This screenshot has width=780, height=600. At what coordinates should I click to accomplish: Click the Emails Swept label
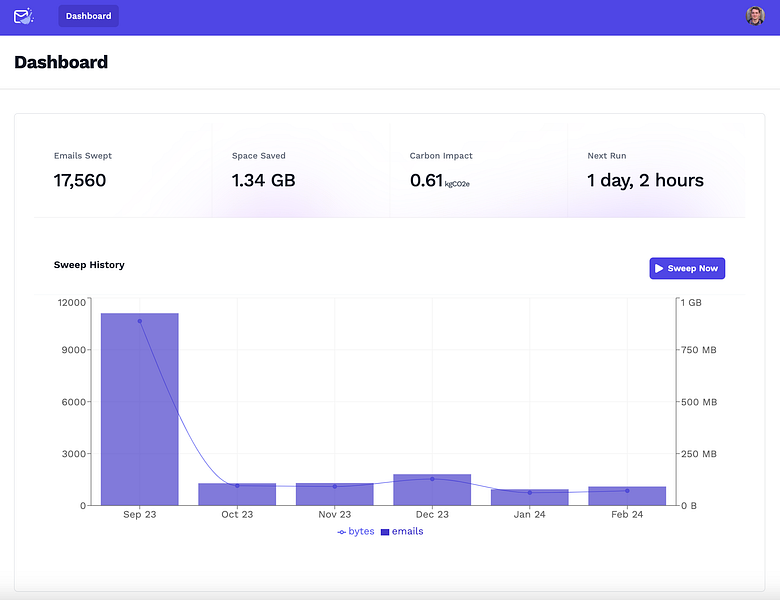coord(83,156)
